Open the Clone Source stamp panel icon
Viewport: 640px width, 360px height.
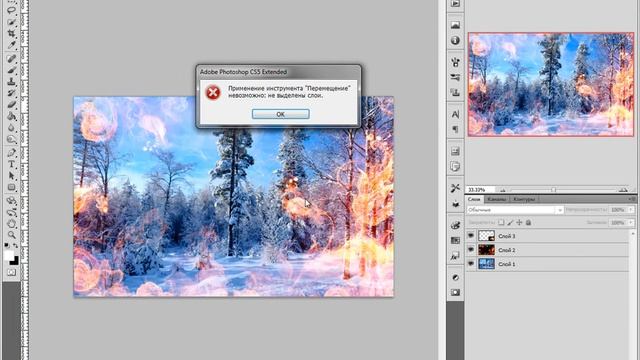pos(456,93)
